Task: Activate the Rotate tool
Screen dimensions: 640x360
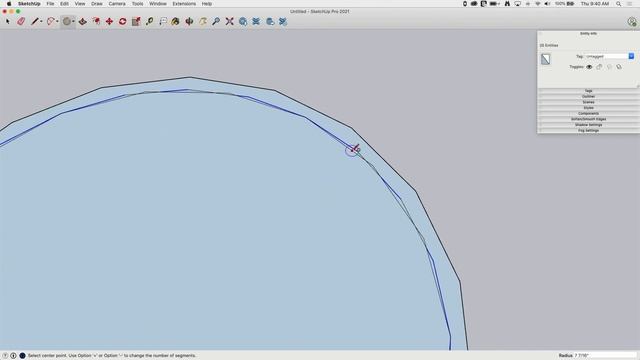Action: tap(122, 21)
